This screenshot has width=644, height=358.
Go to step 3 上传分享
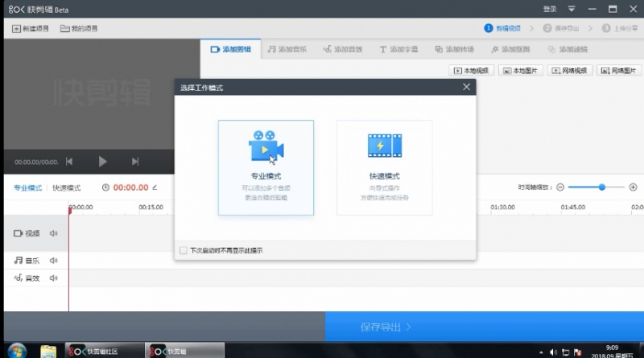pyautogui.click(x=620, y=28)
